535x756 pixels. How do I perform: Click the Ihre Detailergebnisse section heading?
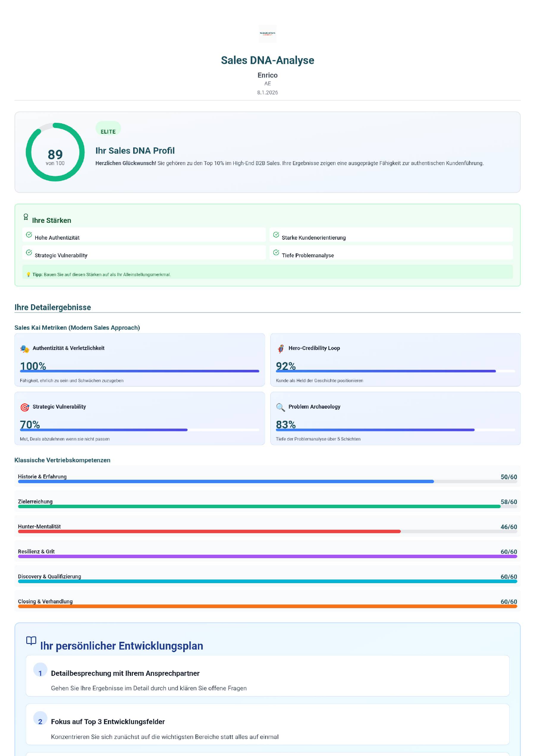coord(53,307)
